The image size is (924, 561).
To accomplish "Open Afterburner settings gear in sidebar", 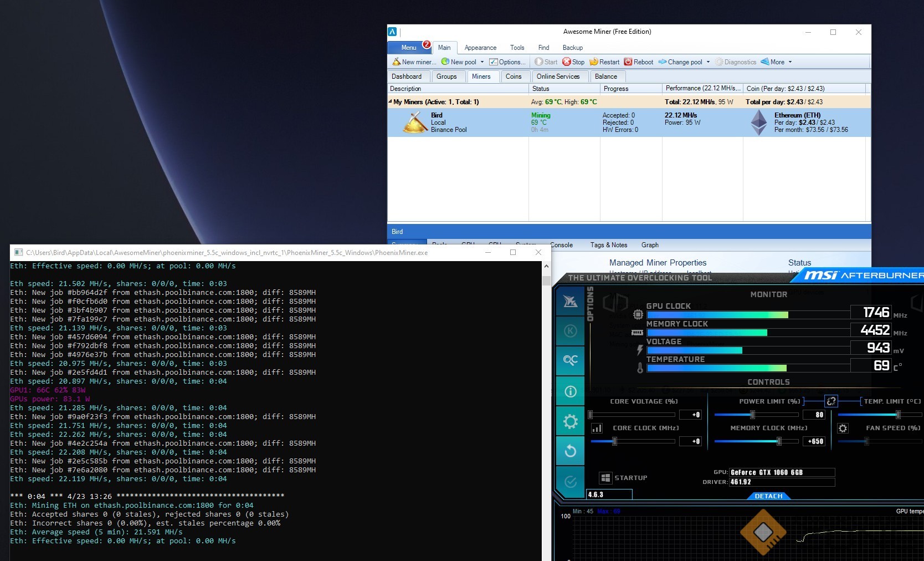I will point(570,422).
